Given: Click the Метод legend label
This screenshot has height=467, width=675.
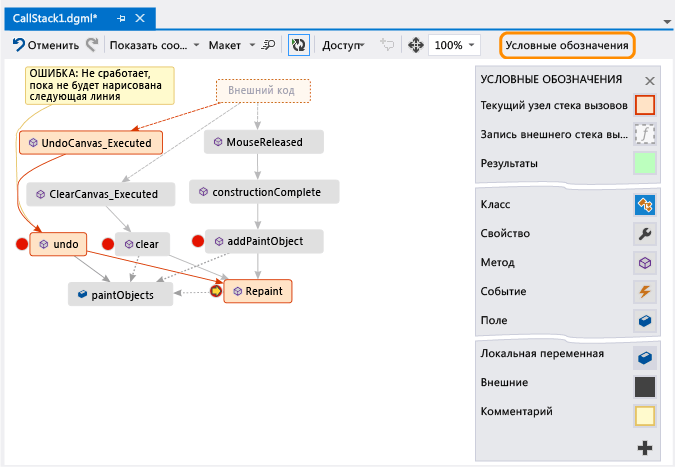Looking at the screenshot, I should [498, 263].
